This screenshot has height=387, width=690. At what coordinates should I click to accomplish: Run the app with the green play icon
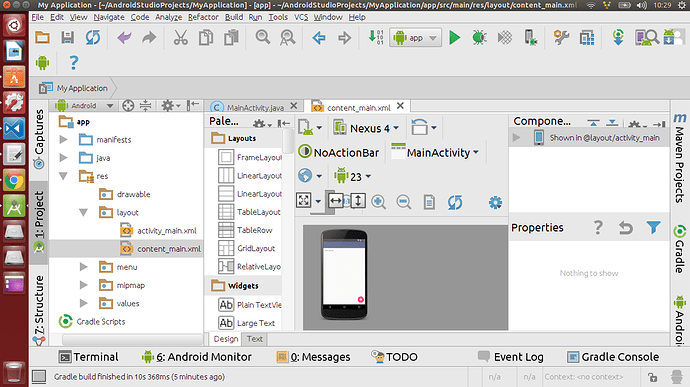pyautogui.click(x=455, y=38)
